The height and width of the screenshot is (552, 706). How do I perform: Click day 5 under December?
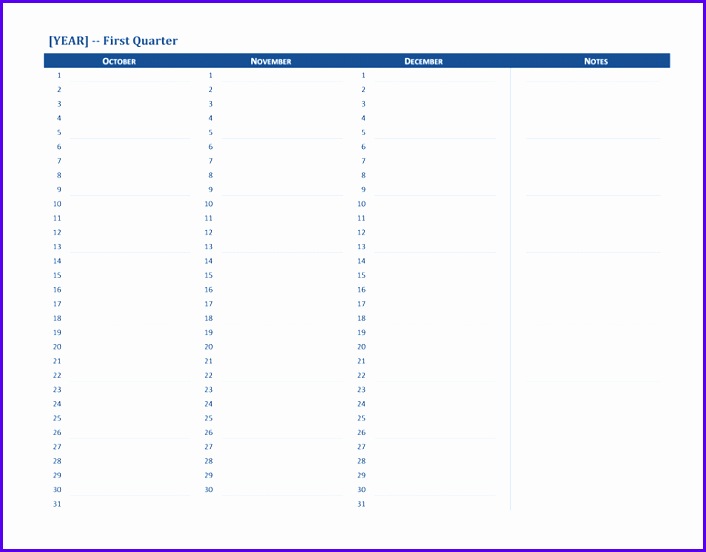pyautogui.click(x=363, y=132)
